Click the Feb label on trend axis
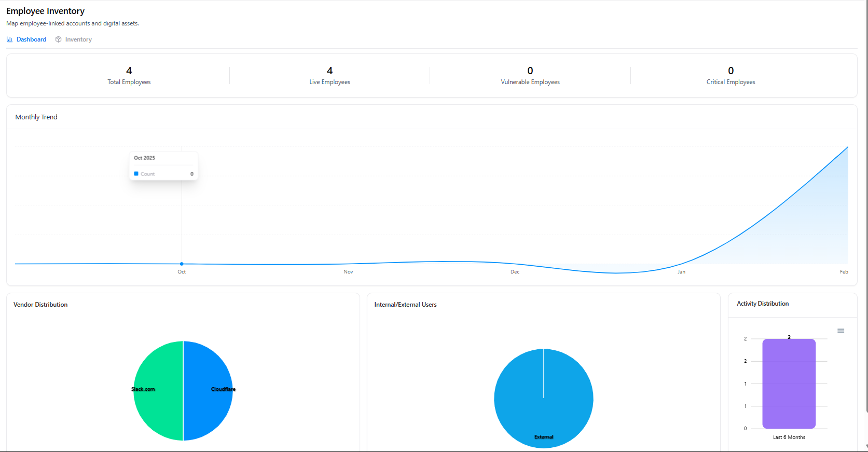Viewport: 868px width, 452px height. 844,272
